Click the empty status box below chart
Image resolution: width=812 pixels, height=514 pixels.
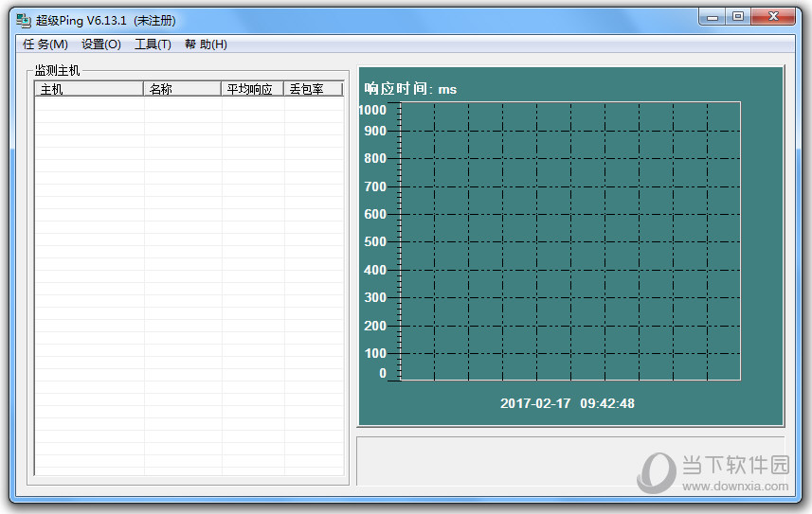click(x=570, y=461)
